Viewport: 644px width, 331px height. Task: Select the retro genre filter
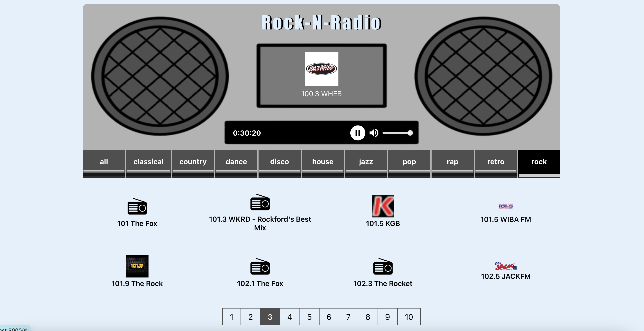[495, 162]
